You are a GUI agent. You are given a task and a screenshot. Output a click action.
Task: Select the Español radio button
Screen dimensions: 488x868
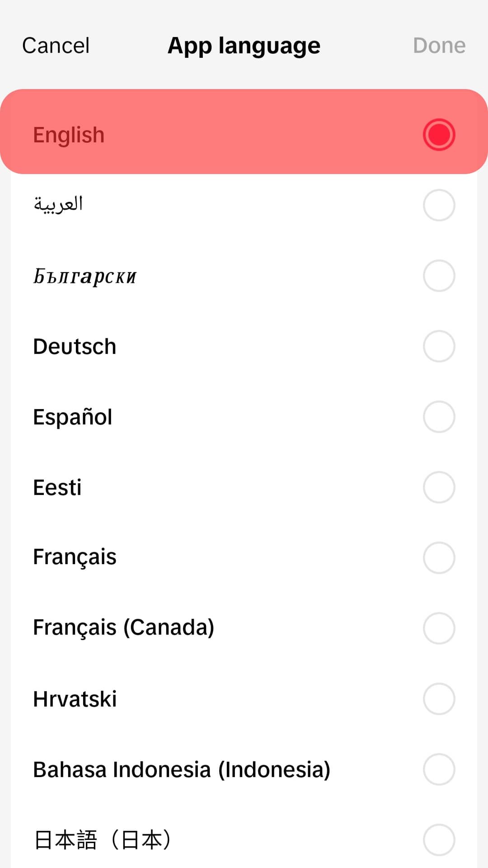click(x=439, y=417)
